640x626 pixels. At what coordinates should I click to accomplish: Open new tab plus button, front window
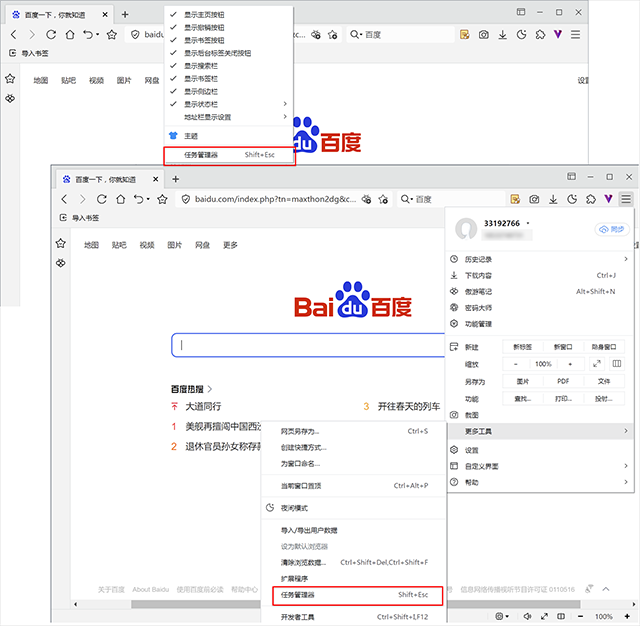click(x=176, y=179)
